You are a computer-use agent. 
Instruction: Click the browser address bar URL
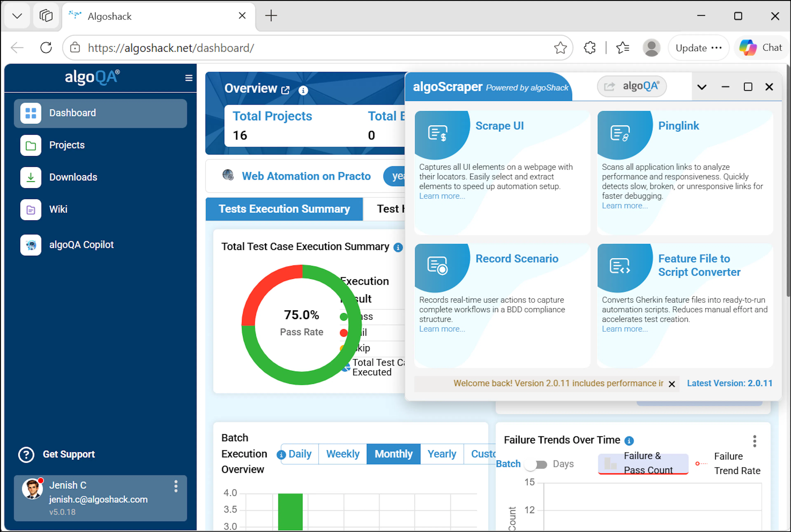171,48
